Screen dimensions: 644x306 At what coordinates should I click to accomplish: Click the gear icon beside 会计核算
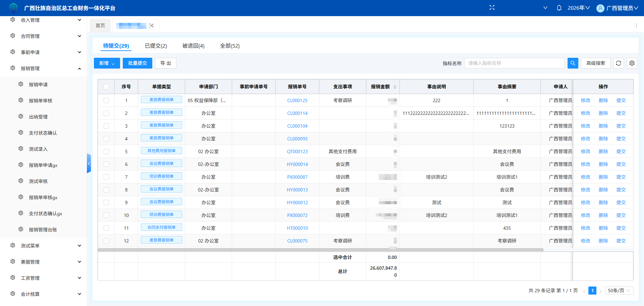(x=13, y=294)
